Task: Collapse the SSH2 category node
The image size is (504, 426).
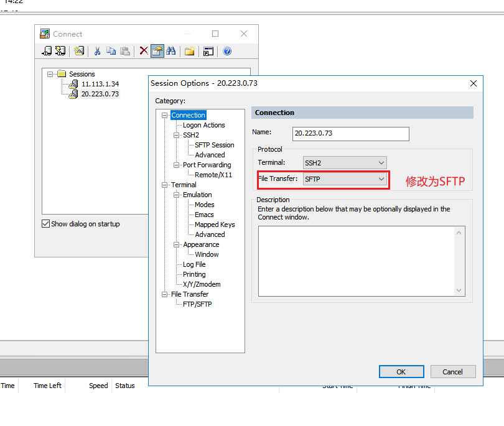Action: click(x=176, y=135)
